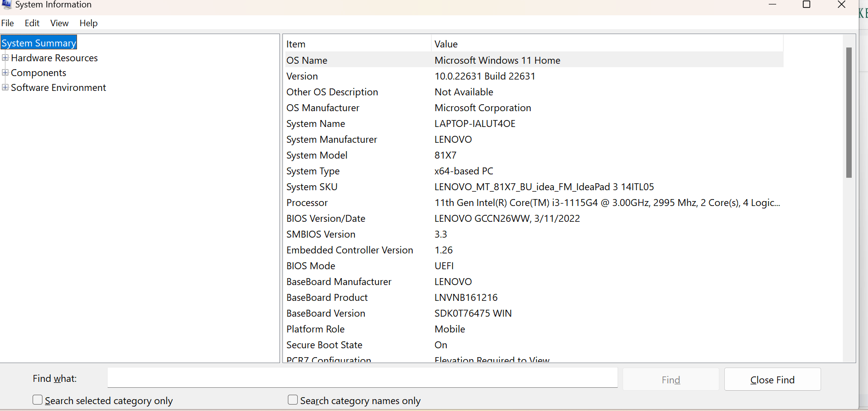Click the Item column header
The width and height of the screenshot is (868, 411).
[x=357, y=44]
